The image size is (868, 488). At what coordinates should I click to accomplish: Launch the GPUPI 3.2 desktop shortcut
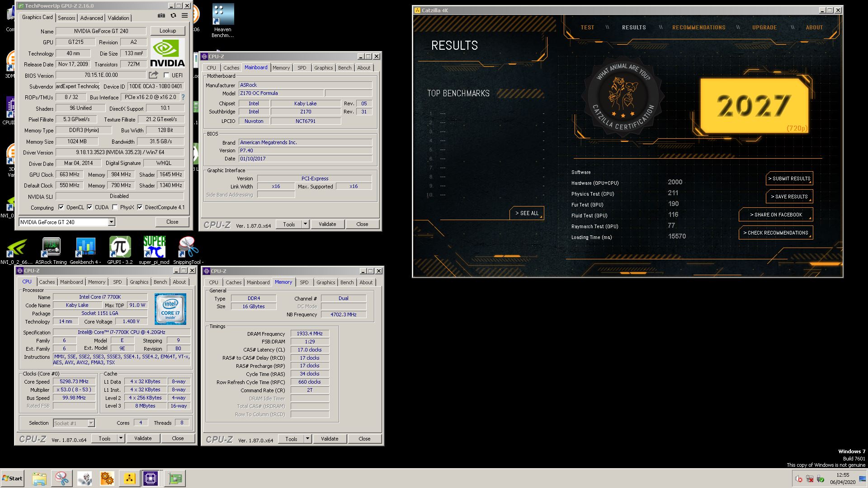pyautogui.click(x=120, y=250)
